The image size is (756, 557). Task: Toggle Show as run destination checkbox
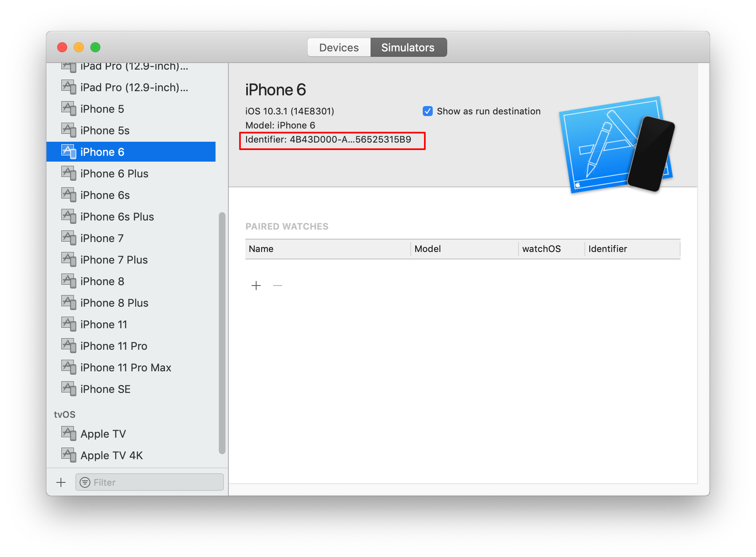[428, 111]
